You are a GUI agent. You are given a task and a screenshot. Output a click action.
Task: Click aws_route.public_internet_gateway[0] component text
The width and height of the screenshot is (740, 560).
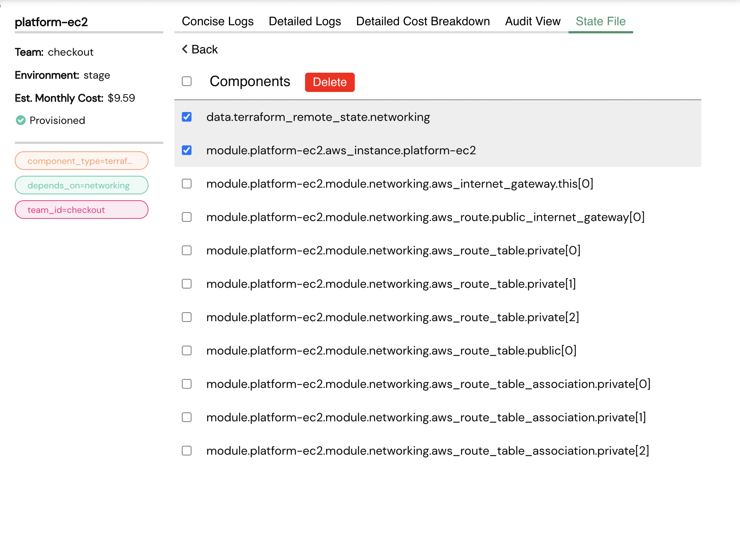tap(425, 217)
